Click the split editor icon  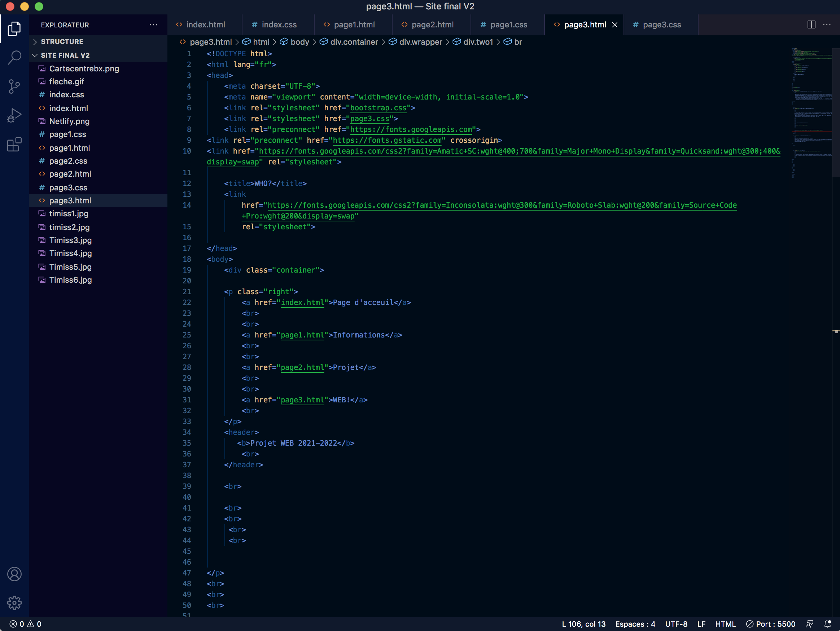(x=811, y=25)
